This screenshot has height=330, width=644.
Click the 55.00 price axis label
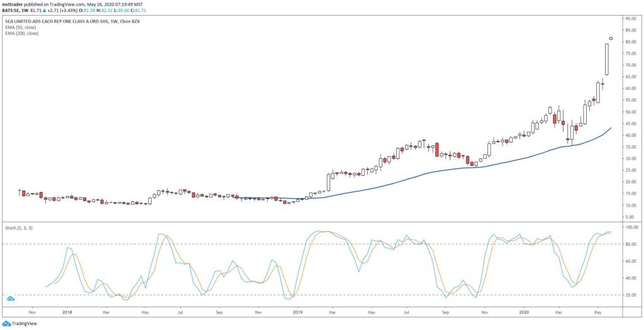[630, 100]
